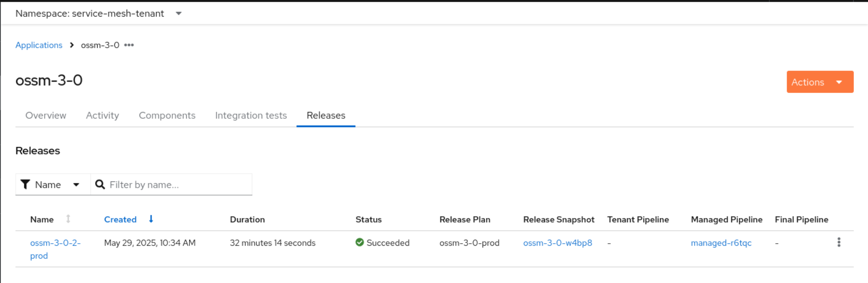Open the Integration tests tab
Viewport: 868px width, 283px height.
tap(251, 115)
